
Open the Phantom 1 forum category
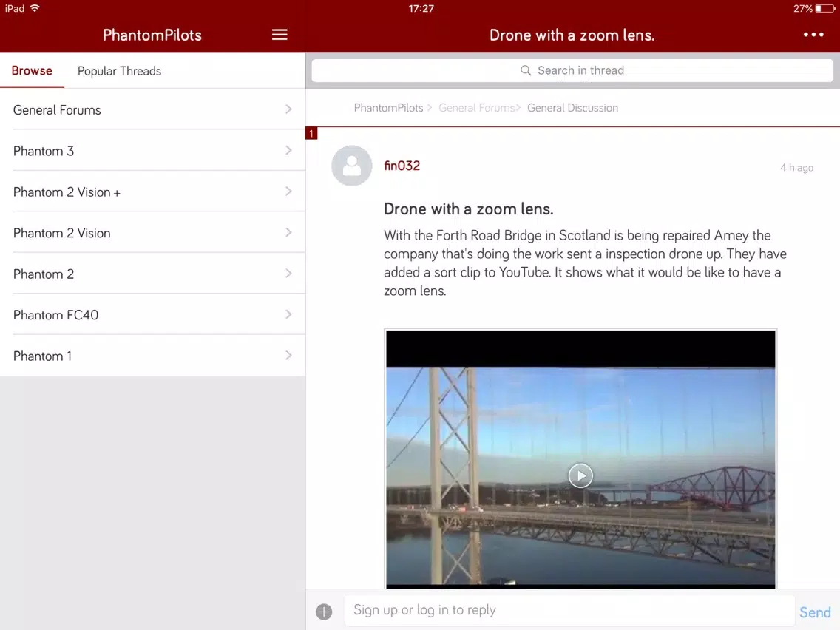click(x=152, y=356)
